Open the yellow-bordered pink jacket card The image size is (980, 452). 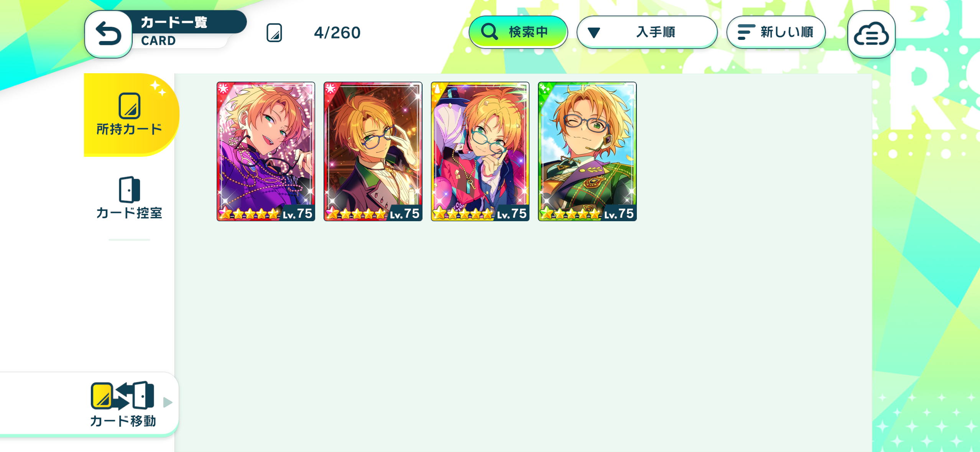click(x=480, y=151)
